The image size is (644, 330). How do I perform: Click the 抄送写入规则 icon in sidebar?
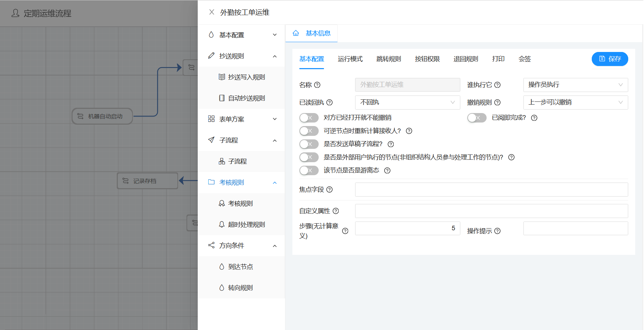(222, 77)
